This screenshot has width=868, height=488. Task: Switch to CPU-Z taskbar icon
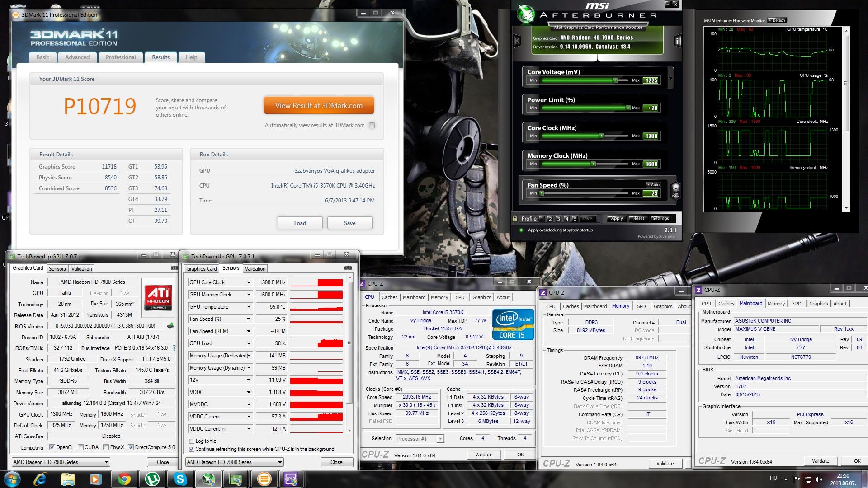point(290,479)
